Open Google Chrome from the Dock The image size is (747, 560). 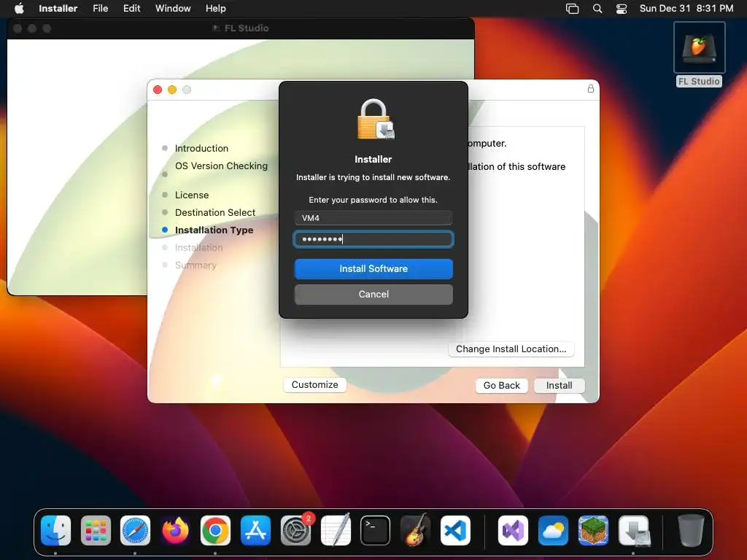[215, 531]
